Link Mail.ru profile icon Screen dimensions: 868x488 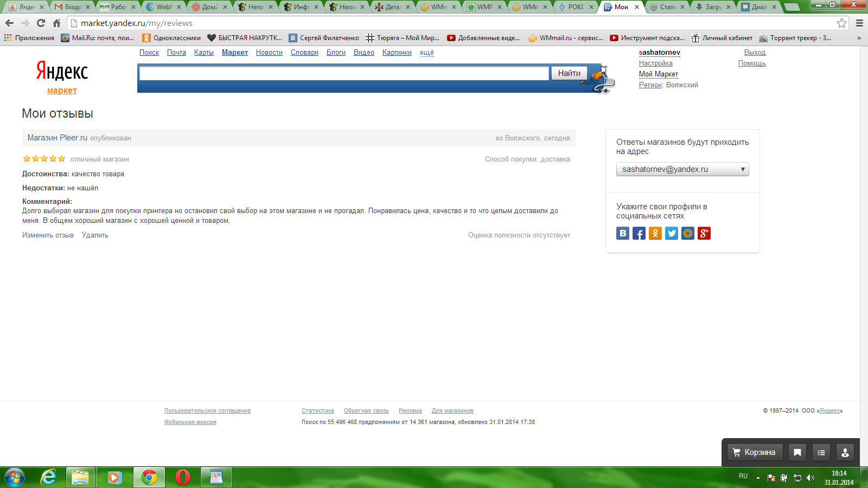[688, 233]
